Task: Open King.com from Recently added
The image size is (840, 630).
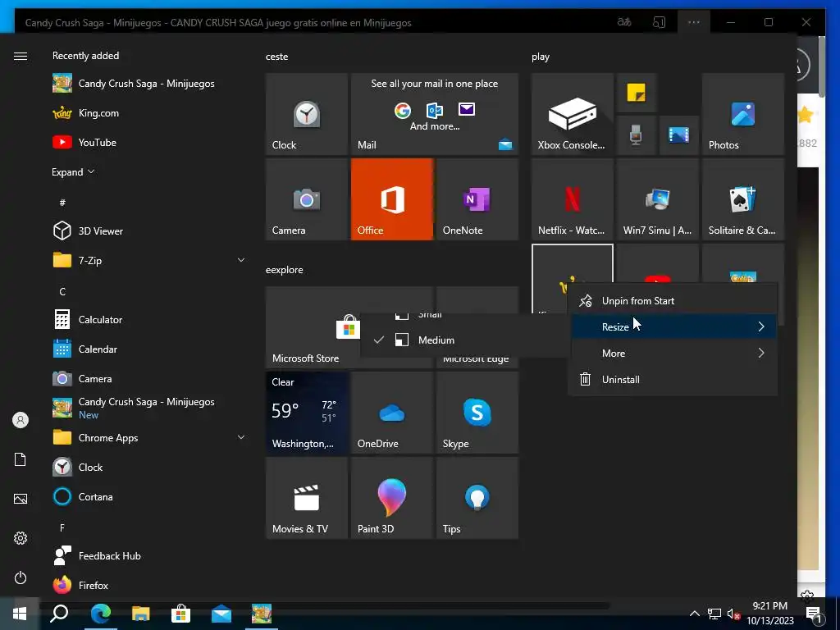Action: (148, 113)
